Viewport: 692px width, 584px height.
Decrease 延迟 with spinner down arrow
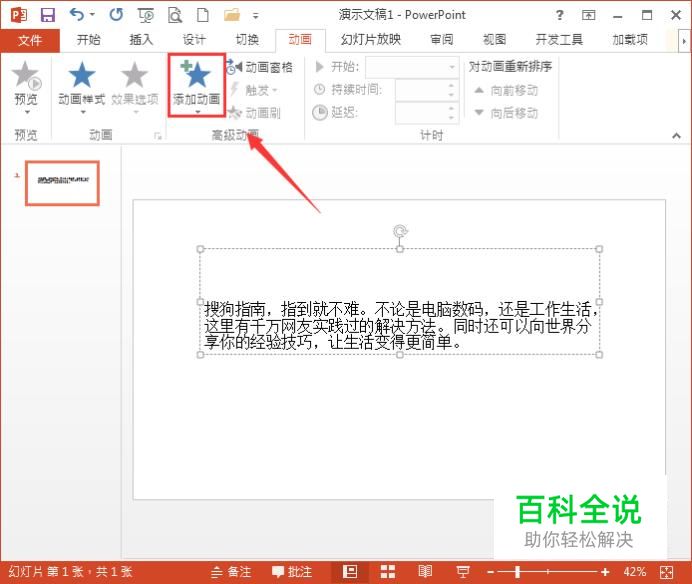pos(451,118)
